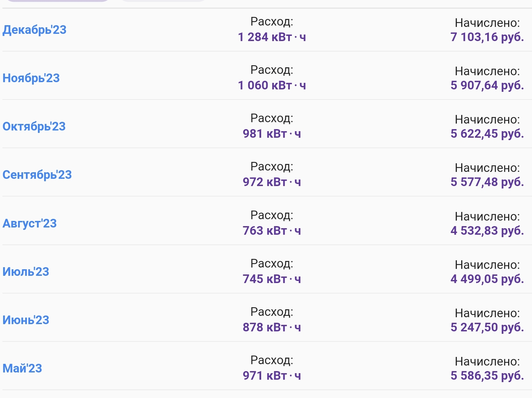Image resolution: width=532 pixels, height=398 pixels.
Task: Select the 5 907,64 руб. charged amount
Action: pos(487,85)
